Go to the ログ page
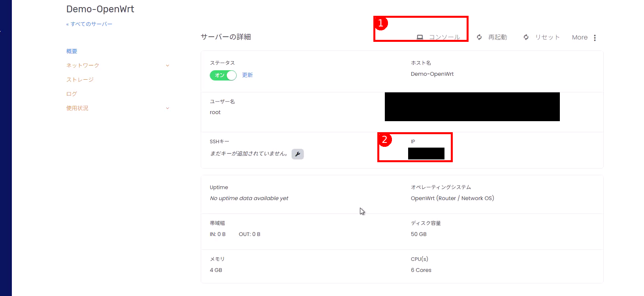This screenshot has height=296, width=644. point(72,94)
